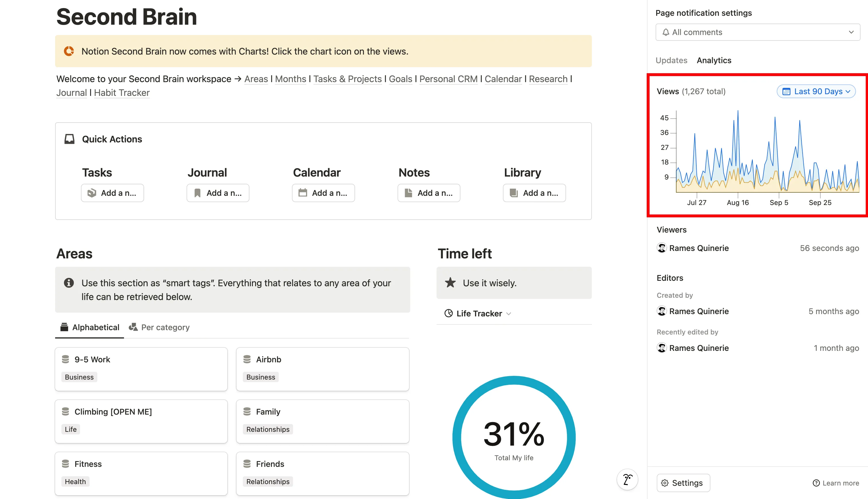Click the floating AI assistant button

point(627,479)
